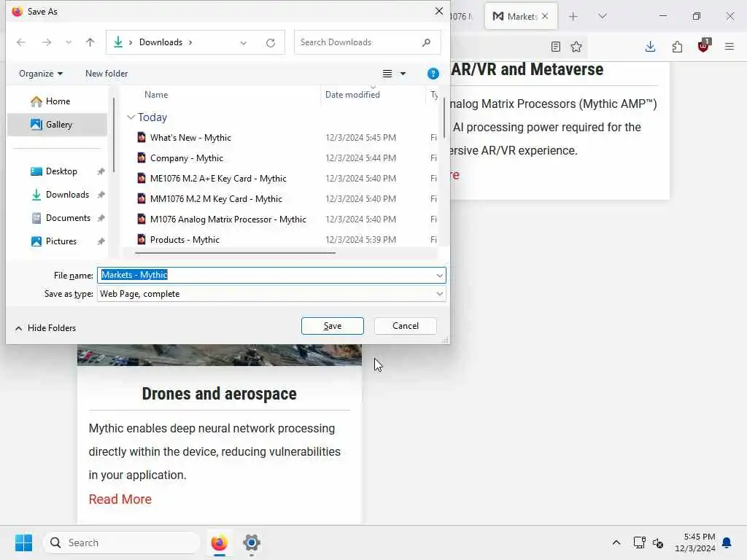Open the uBlock Origin extension icon
Image resolution: width=747 pixels, height=560 pixels.
[x=703, y=46]
